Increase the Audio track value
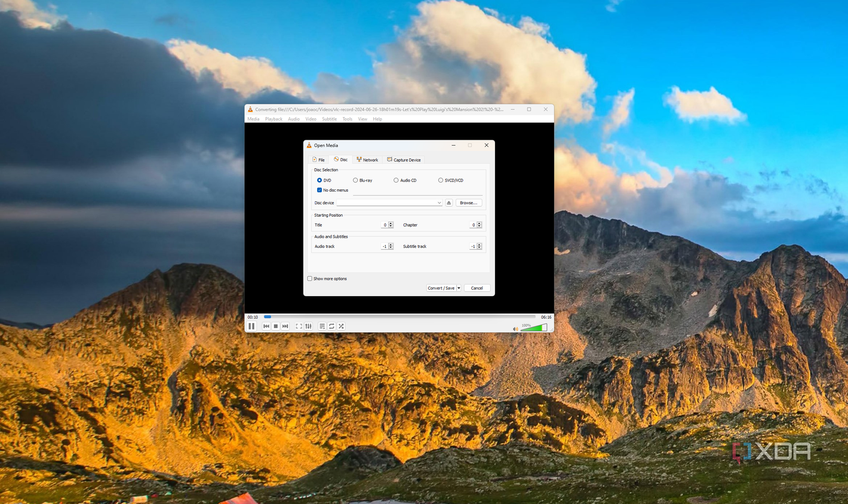Viewport: 848px width, 504px height. 391,245
